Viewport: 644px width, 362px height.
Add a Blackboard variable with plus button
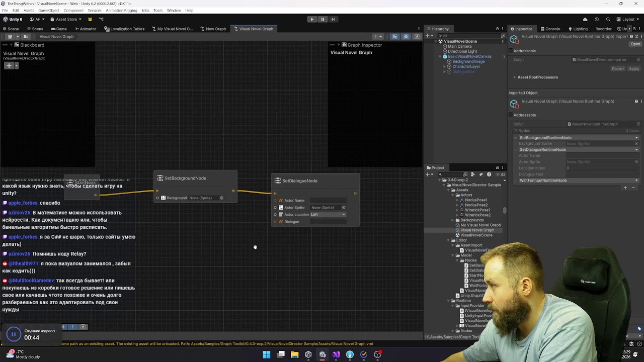(9, 65)
